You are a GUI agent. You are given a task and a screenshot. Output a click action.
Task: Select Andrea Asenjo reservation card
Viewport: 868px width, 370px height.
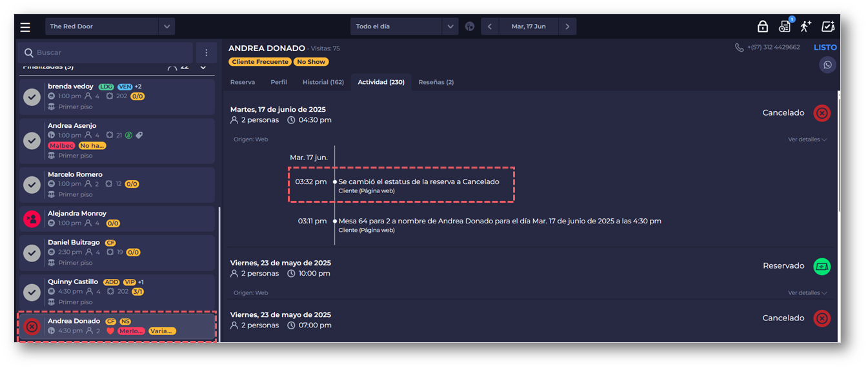pyautogui.click(x=117, y=140)
